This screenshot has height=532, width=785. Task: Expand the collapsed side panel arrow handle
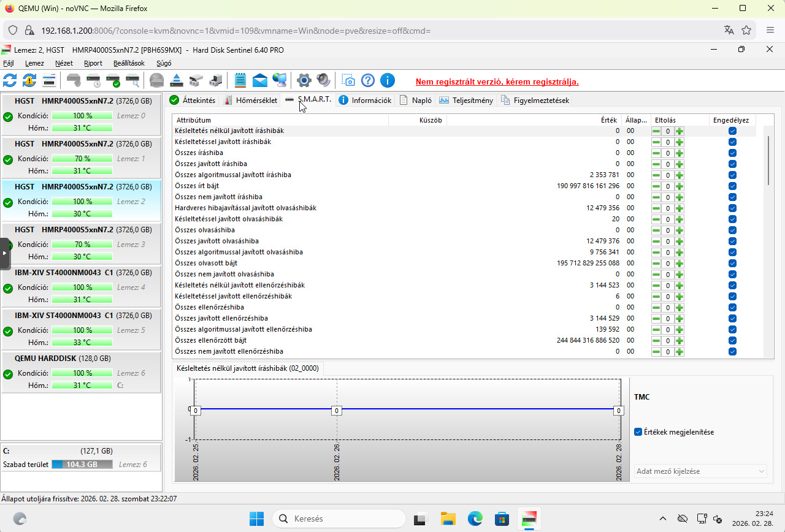[4, 253]
